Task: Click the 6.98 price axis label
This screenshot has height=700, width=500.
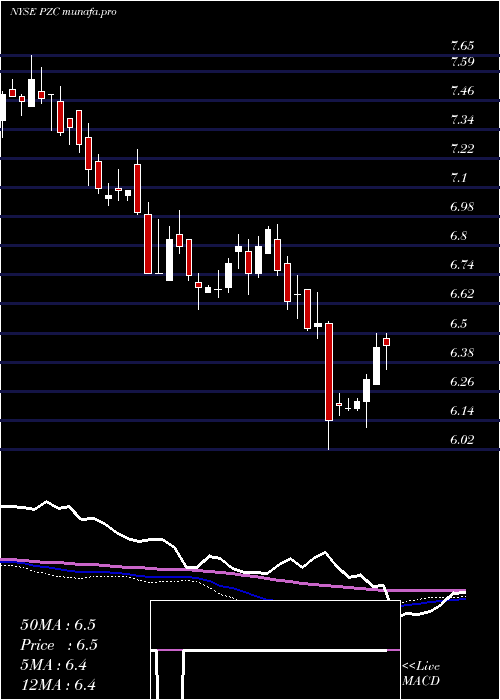Action: point(462,207)
